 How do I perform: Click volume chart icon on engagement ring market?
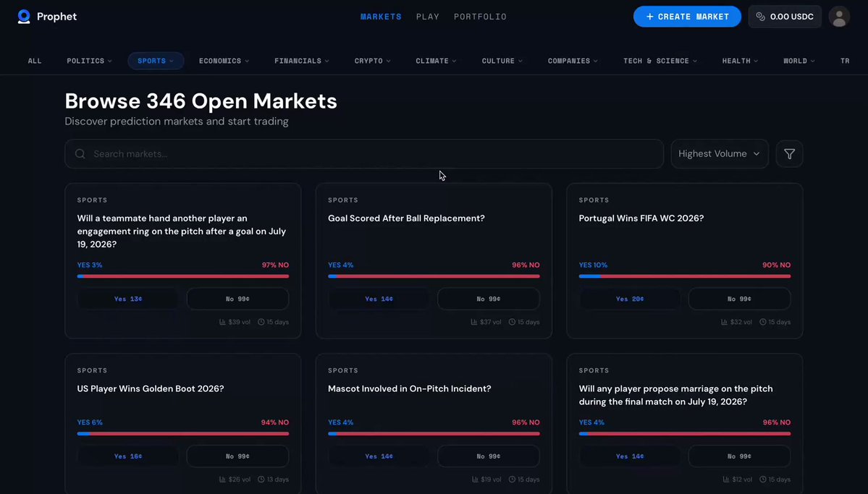click(222, 322)
